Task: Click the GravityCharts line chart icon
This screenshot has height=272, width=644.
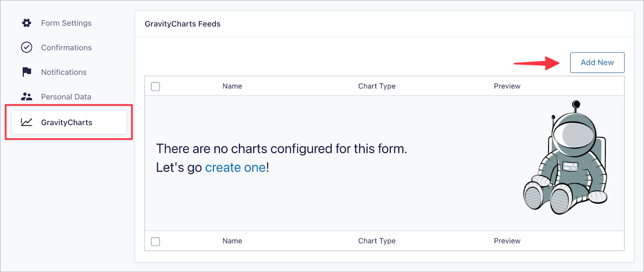Action: point(27,122)
